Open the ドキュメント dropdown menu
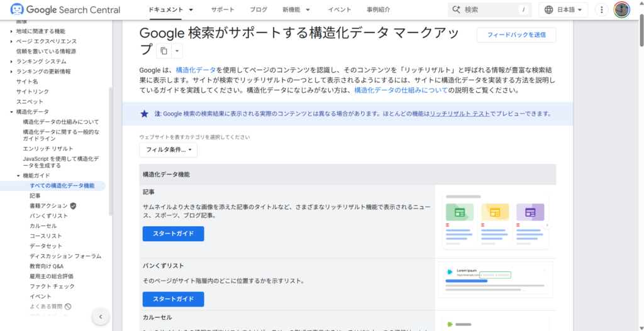The image size is (644, 331). pyautogui.click(x=191, y=9)
